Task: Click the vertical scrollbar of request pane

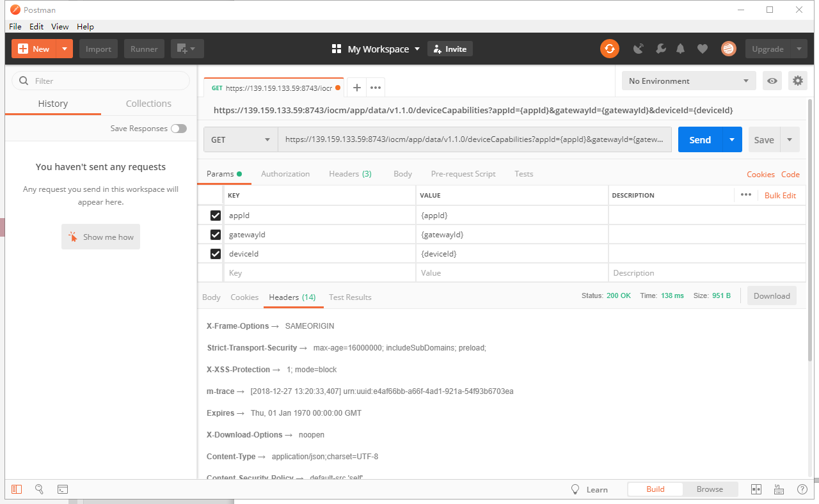Action: [x=811, y=230]
